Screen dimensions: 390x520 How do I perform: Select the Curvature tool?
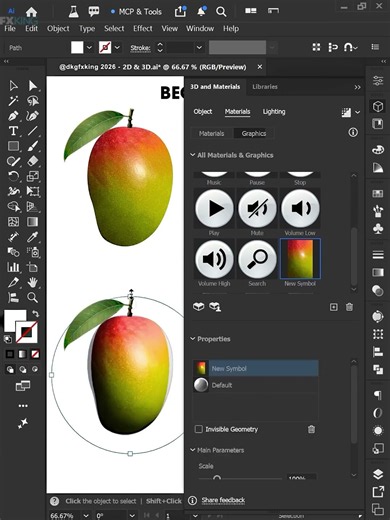point(33,116)
